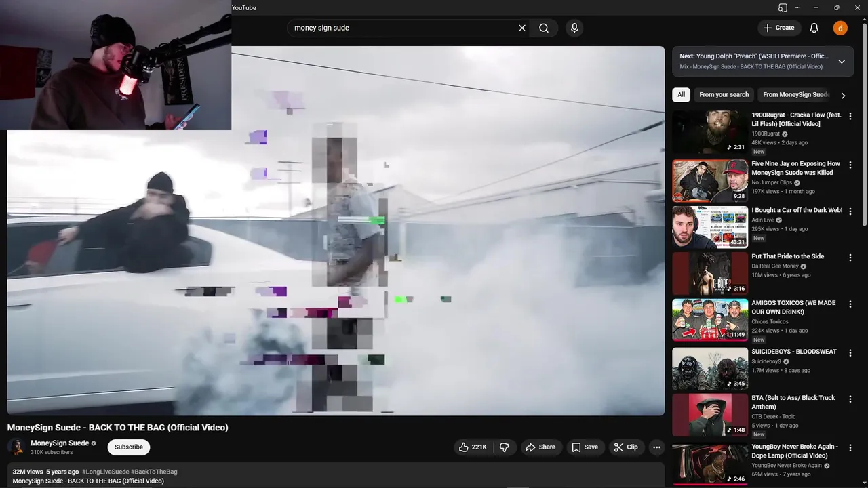
Task: Click the page vertical scrollbar
Action: (x=864, y=125)
